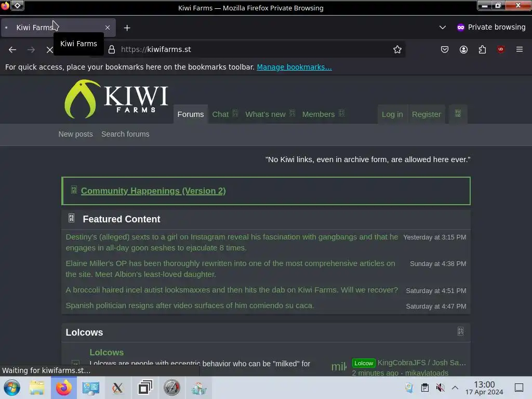Image resolution: width=532 pixels, height=399 pixels.
Task: Open the stacked windows taskbar icon
Action: (145, 388)
